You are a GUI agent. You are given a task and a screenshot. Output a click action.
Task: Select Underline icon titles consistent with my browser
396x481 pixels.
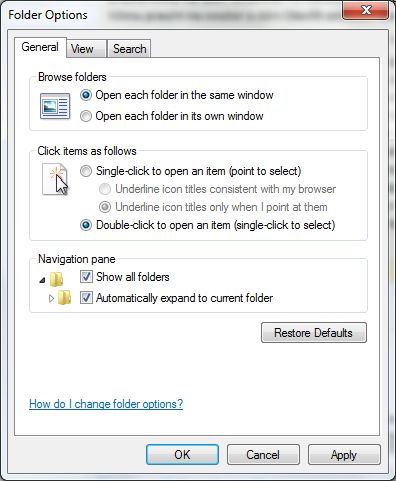pos(105,189)
